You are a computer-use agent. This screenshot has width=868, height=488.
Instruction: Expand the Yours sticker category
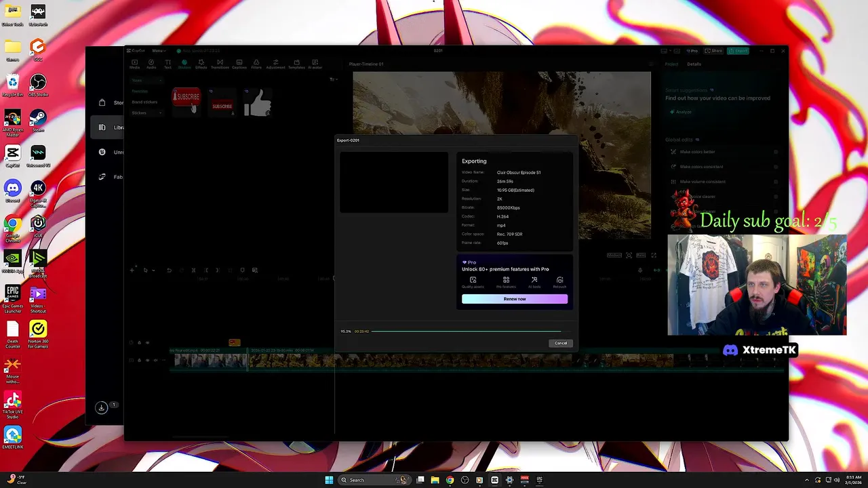coord(146,80)
